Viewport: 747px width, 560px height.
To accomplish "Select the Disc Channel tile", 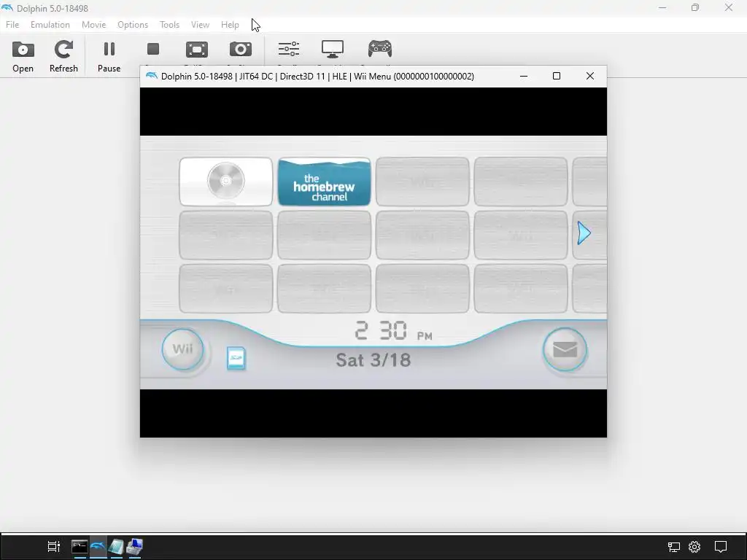I will pyautogui.click(x=226, y=182).
